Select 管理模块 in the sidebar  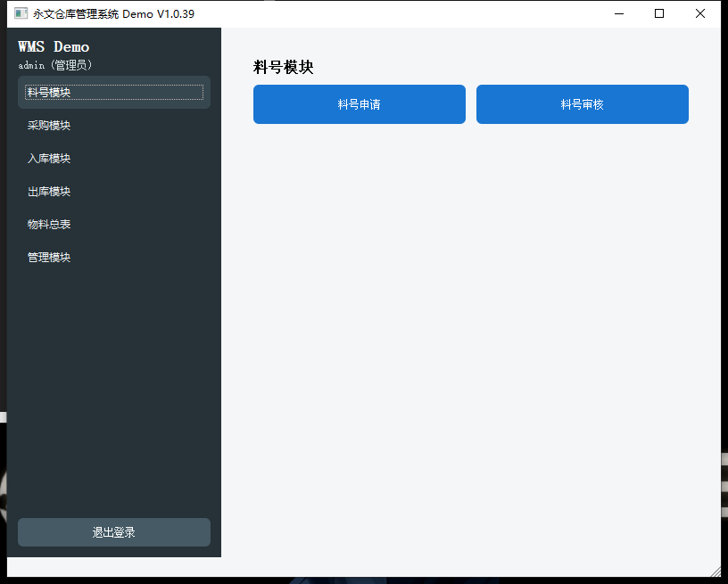click(114, 257)
